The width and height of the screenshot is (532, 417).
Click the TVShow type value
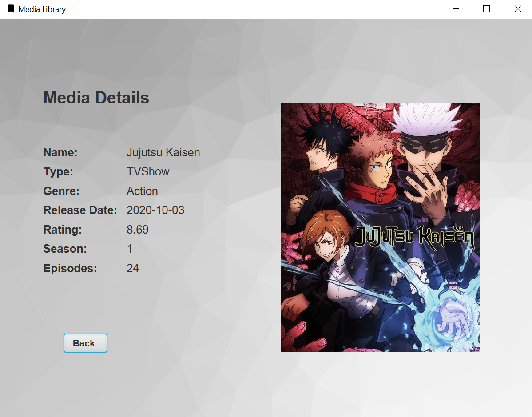148,171
